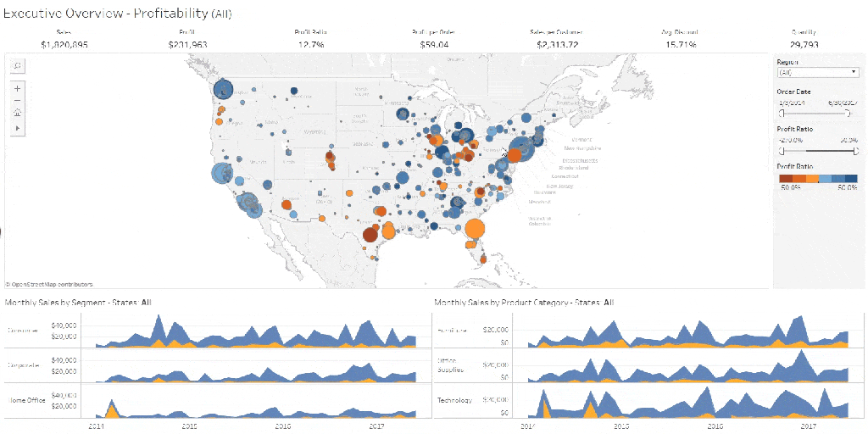Screen dimensions: 868x434
Task: Select the darkest red legend swatch
Action: (x=786, y=179)
